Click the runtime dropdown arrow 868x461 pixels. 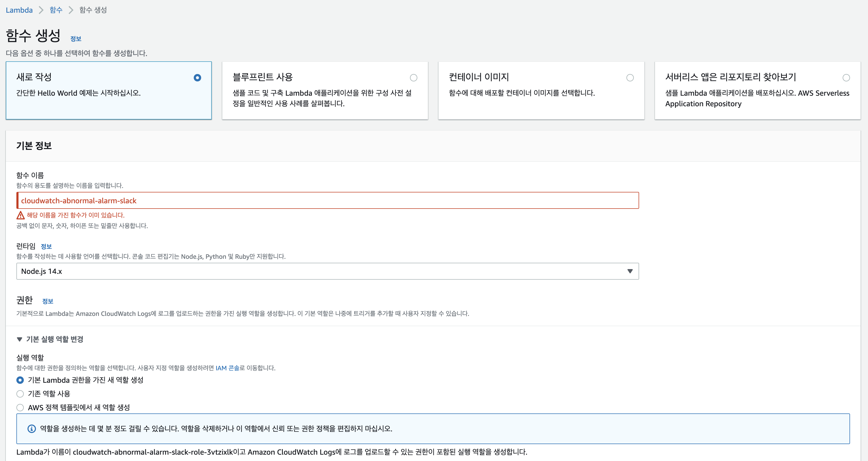(630, 271)
